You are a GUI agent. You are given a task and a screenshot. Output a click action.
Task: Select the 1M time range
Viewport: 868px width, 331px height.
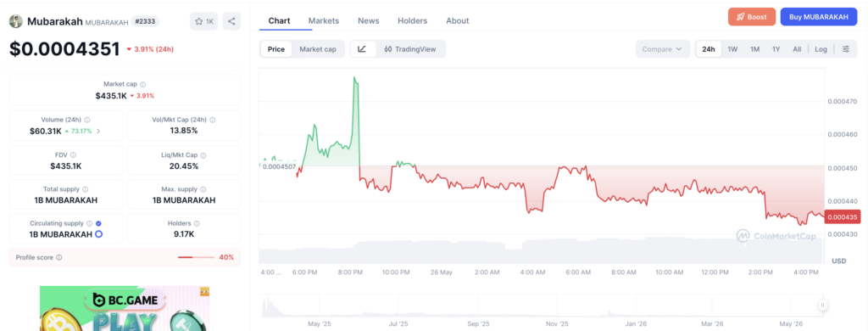coord(754,48)
